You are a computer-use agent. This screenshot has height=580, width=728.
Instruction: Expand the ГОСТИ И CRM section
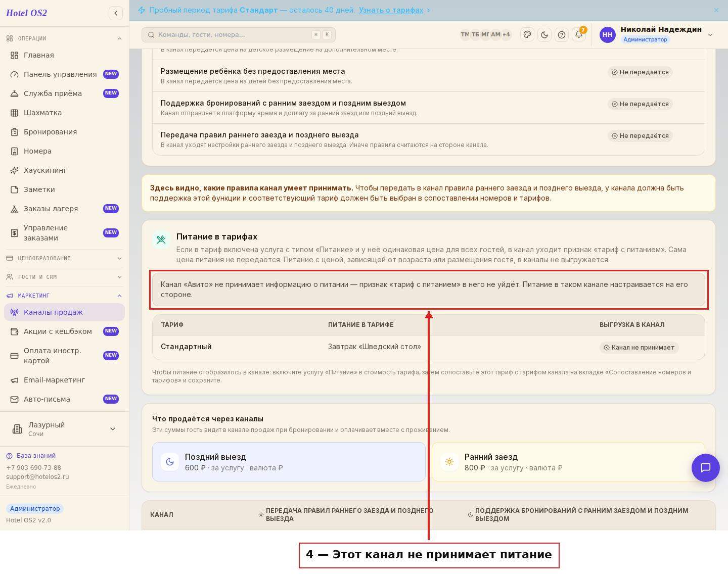click(64, 277)
